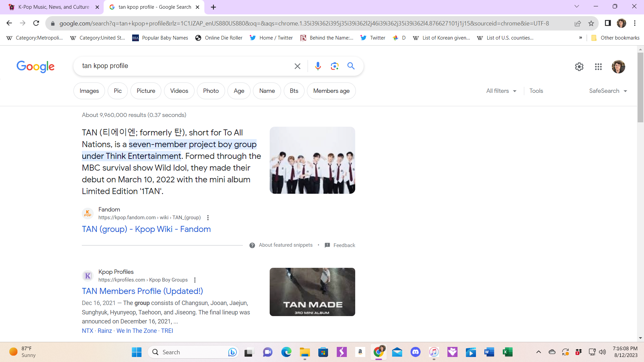Image resolution: width=644 pixels, height=362 pixels.
Task: Open Chrome menu three dots
Action: [635, 23]
